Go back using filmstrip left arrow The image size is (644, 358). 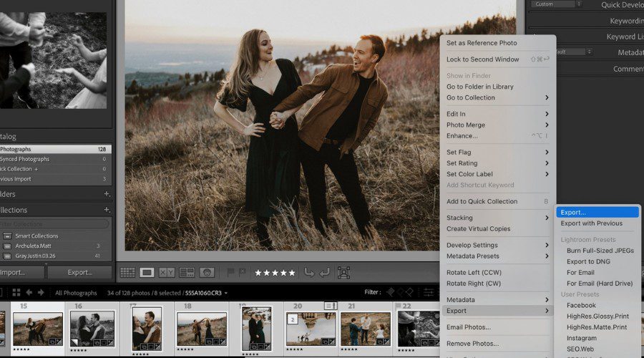tap(29, 293)
